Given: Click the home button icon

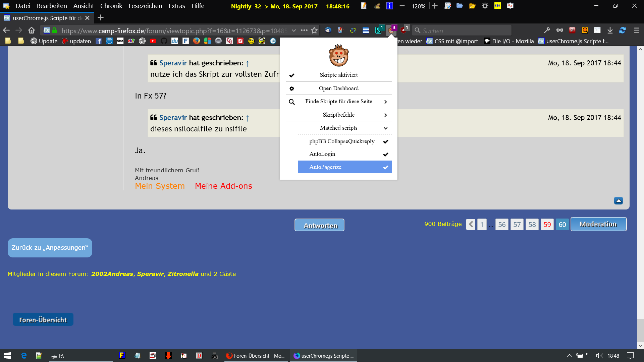Looking at the screenshot, I should coord(32,31).
